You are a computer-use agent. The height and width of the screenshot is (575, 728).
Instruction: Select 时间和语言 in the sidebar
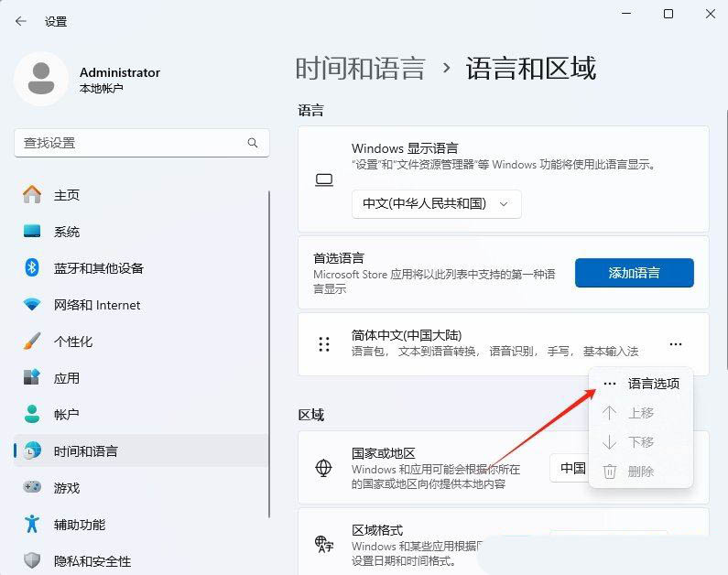[139, 450]
